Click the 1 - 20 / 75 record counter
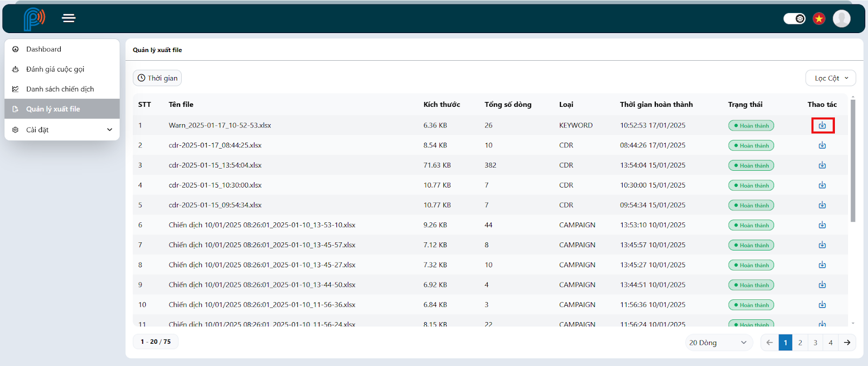The height and width of the screenshot is (366, 868). (x=156, y=342)
